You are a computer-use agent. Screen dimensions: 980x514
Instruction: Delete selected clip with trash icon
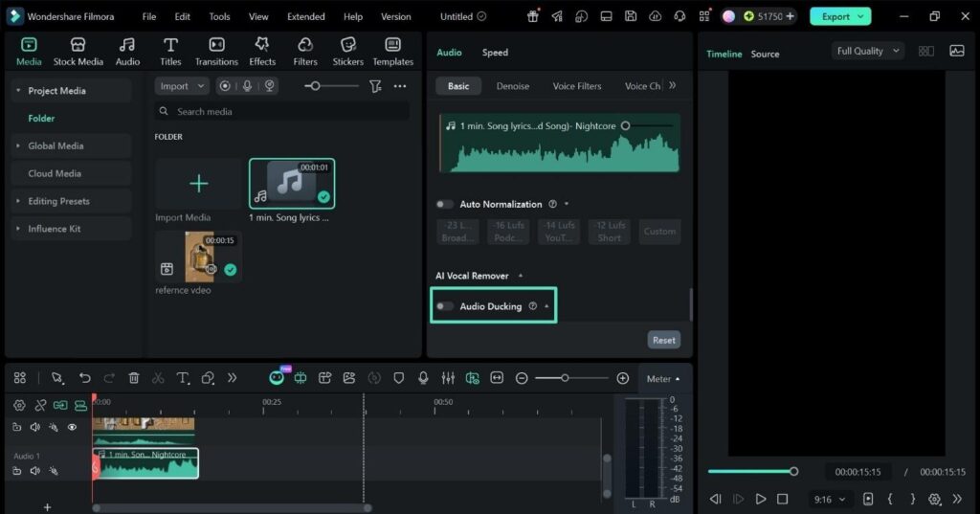point(134,378)
